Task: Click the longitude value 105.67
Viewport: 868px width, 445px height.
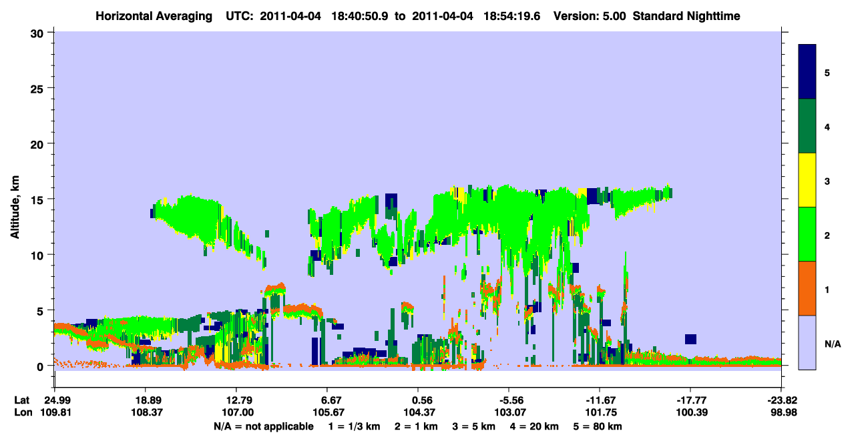Action: click(327, 412)
